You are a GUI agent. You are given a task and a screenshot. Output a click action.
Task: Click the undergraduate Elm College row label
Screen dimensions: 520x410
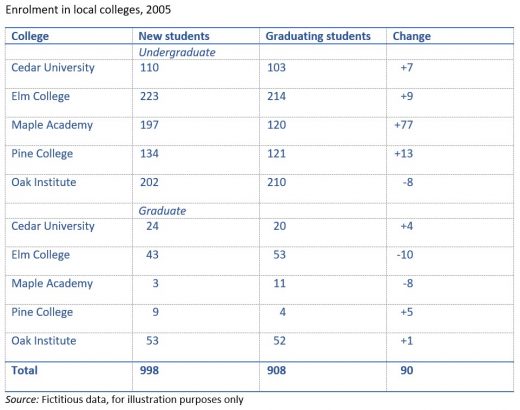[x=41, y=96]
